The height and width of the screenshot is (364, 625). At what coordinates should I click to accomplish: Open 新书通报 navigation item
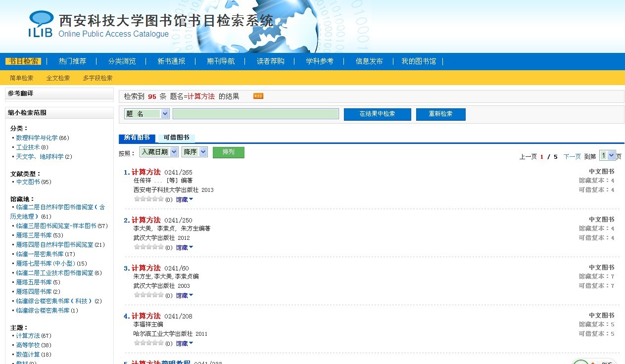coord(171,61)
